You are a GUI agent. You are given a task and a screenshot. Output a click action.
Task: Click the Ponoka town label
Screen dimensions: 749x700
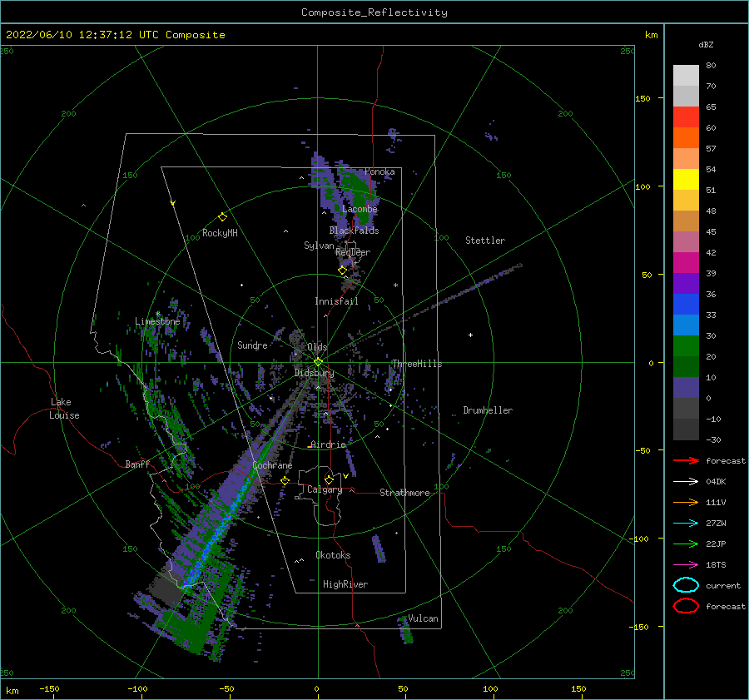[379, 171]
